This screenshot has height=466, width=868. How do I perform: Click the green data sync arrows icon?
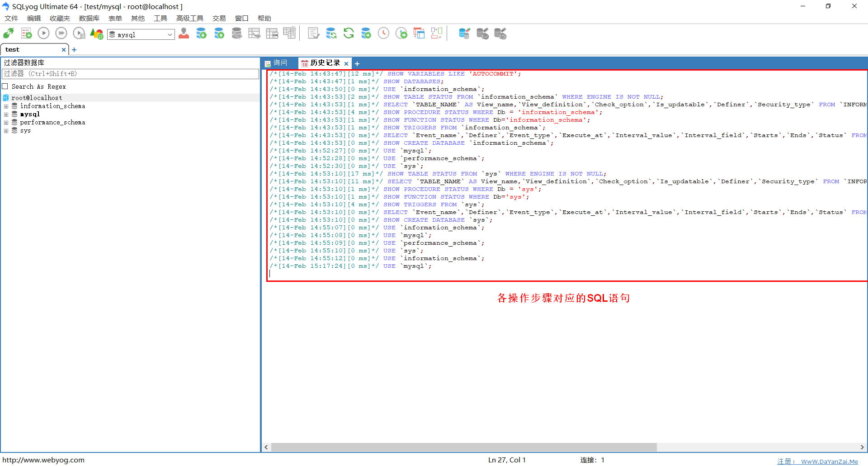tap(349, 33)
